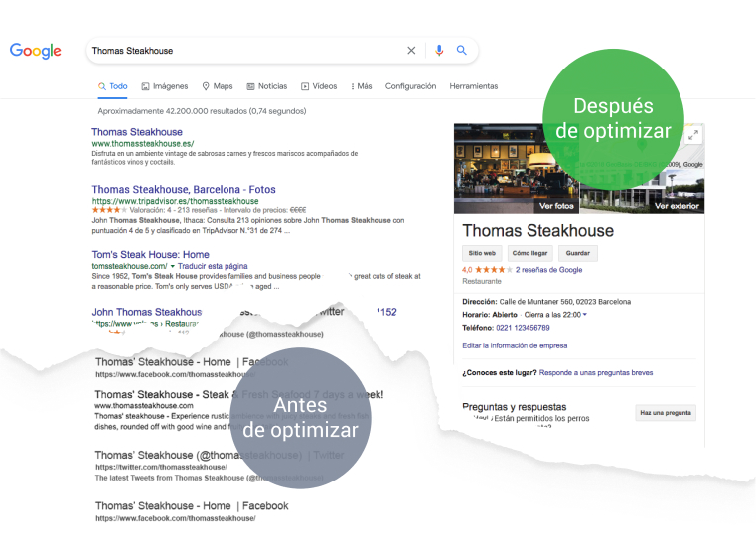The image size is (756, 550).
Task: Click the address Calle de Muntaner 560
Action: (x=564, y=302)
